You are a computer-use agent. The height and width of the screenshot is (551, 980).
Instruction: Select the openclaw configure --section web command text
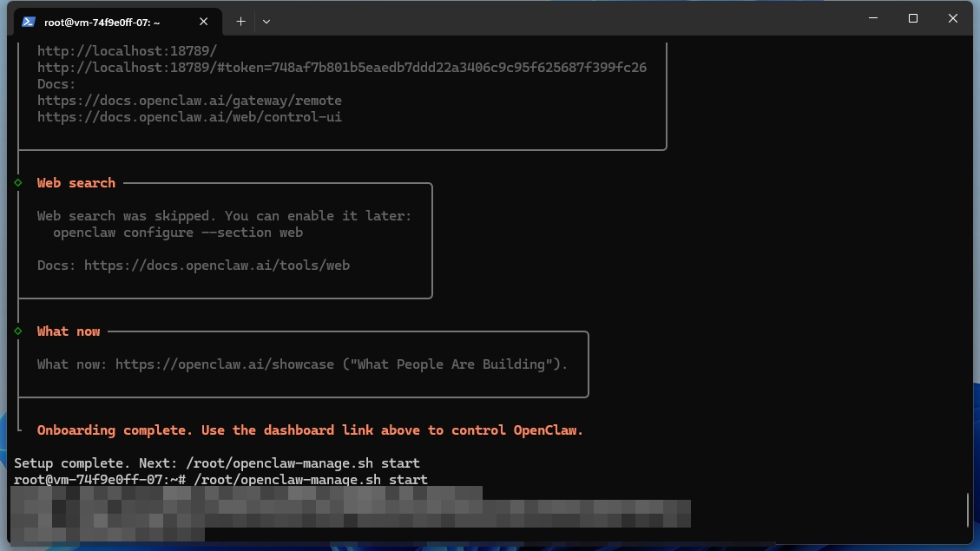tap(178, 232)
